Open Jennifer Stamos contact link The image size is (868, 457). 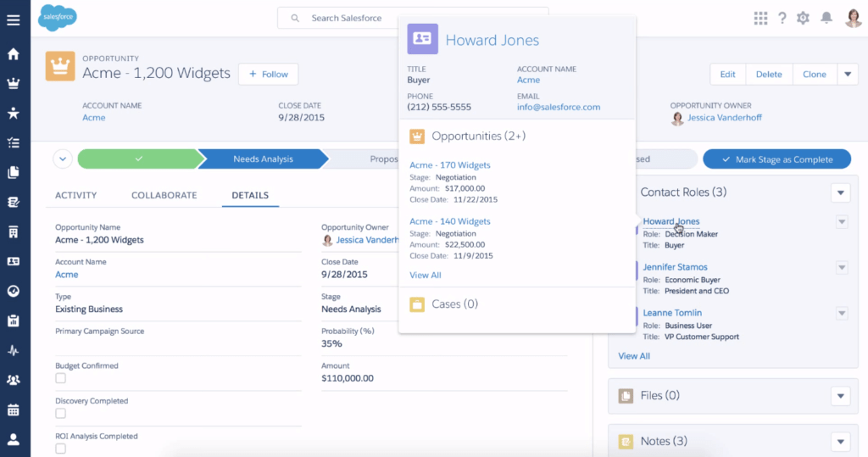point(675,267)
